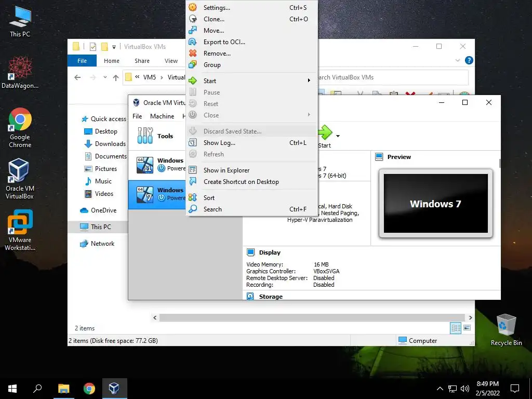This screenshot has height=399, width=532.
Task: Click the Oracle VM VirtualBox desktop shortcut
Action: [x=19, y=179]
